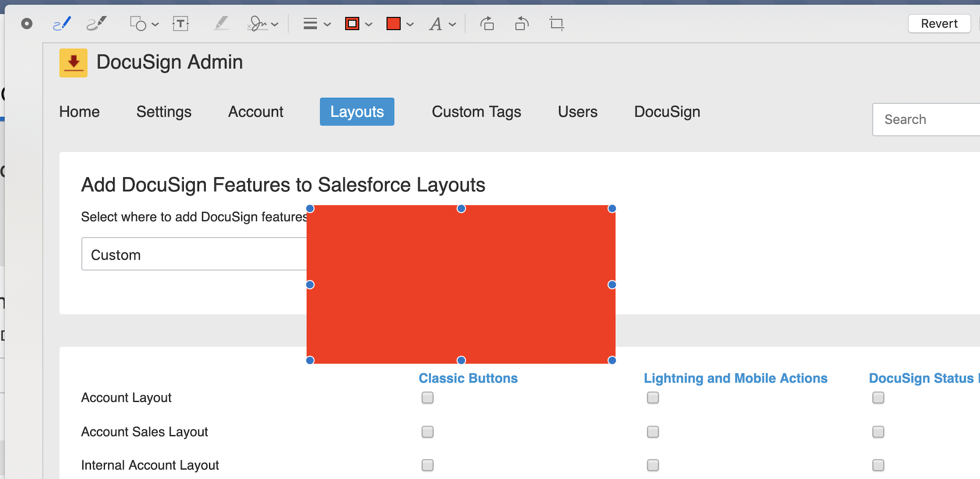Expand the border color dropdown arrow
This screenshot has height=479, width=980.
[369, 24]
